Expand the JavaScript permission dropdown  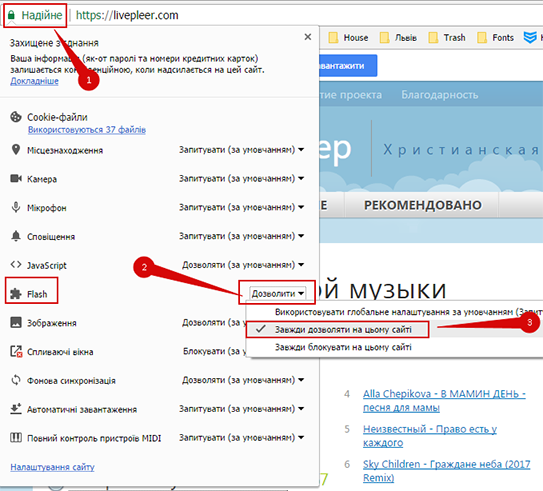[243, 265]
